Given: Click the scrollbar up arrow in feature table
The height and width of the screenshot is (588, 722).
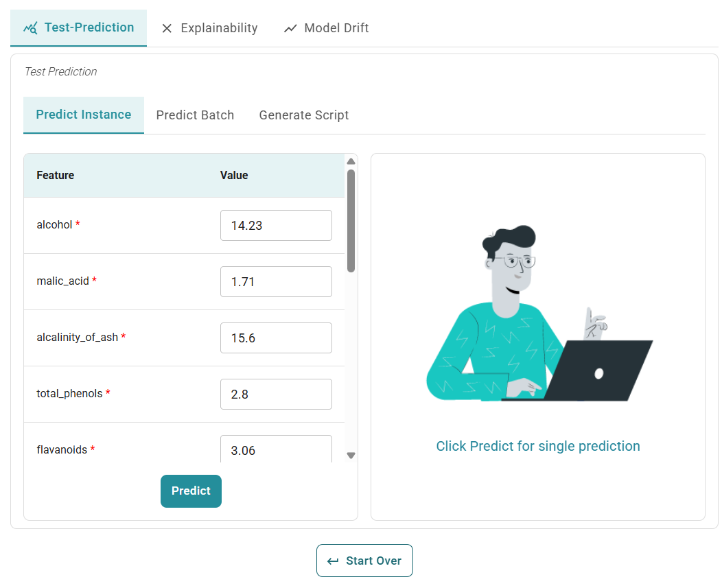Looking at the screenshot, I should (351, 161).
